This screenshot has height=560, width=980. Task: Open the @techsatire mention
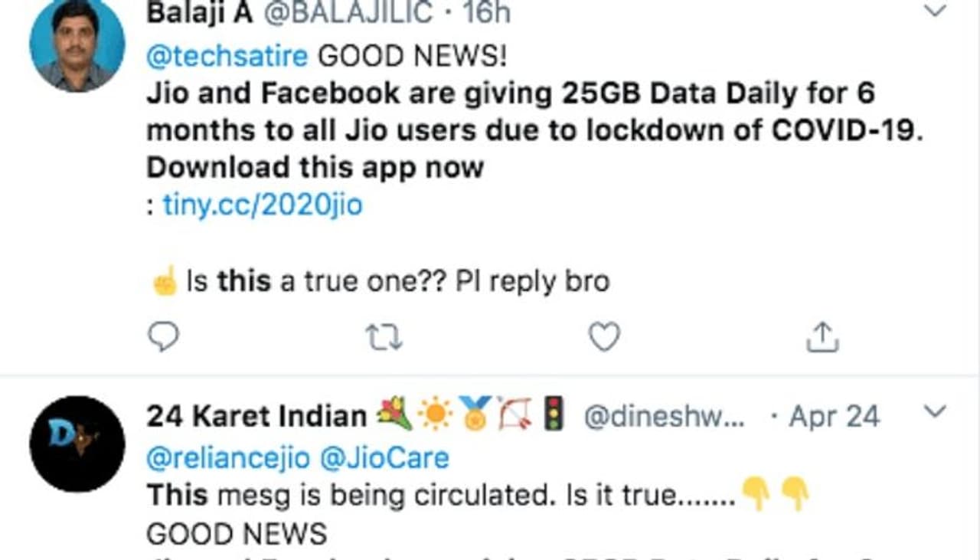(227, 56)
